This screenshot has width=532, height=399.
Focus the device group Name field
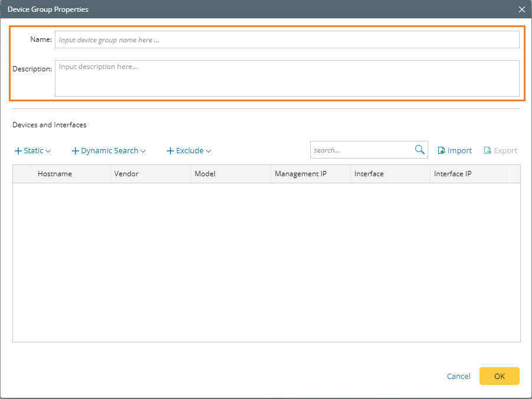287,40
